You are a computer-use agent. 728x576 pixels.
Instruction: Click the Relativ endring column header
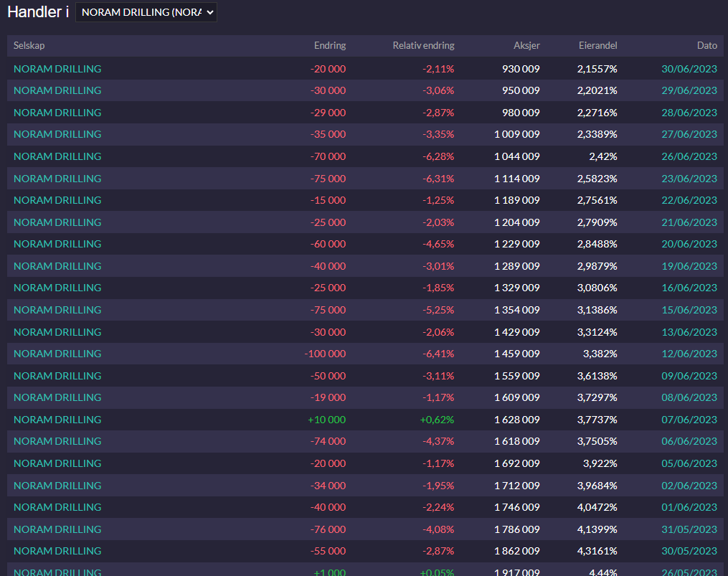click(x=423, y=45)
